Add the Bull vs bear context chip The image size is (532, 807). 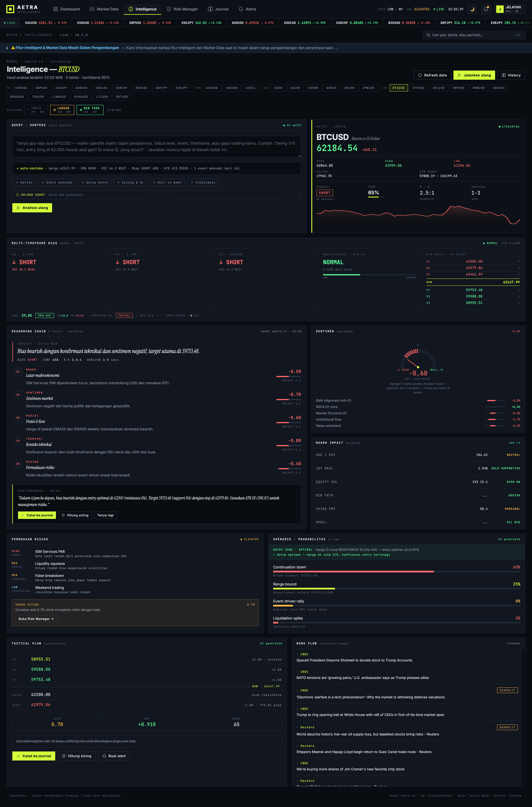pos(167,183)
